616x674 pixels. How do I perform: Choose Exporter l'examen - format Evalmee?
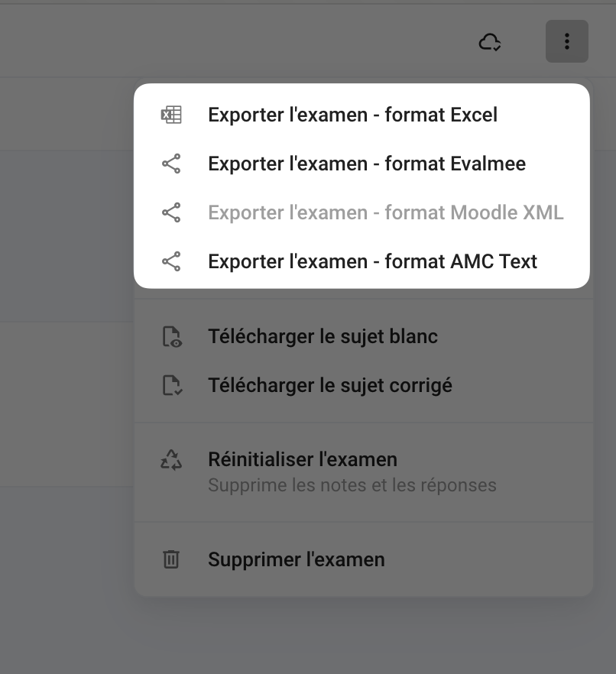point(366,164)
